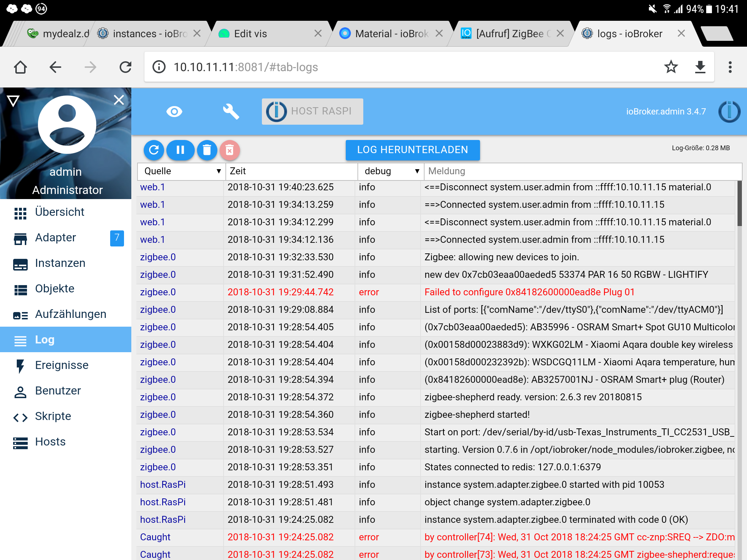This screenshot has width=747, height=560.
Task: Click the HOST RASPI button
Action: (312, 112)
